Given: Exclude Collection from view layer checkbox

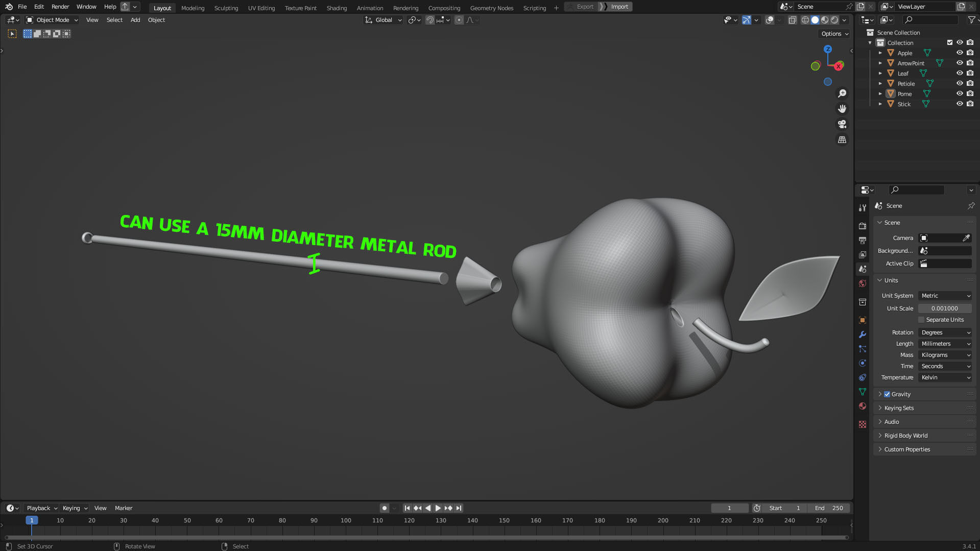Looking at the screenshot, I should [x=950, y=42].
